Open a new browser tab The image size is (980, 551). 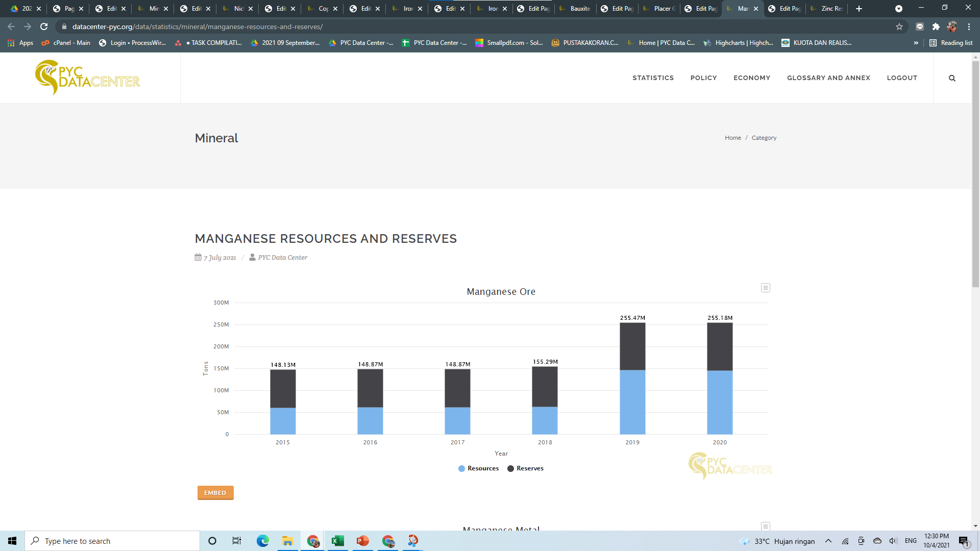859,9
